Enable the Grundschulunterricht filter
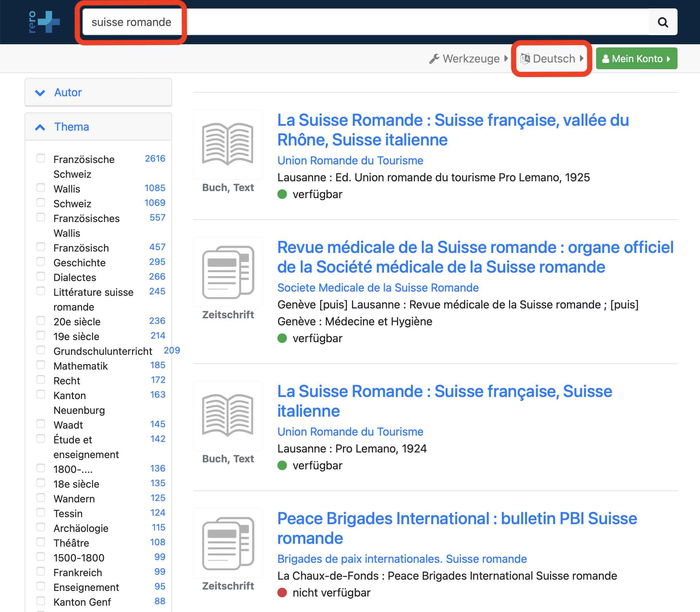Screen dimensions: 700x612 41,350
